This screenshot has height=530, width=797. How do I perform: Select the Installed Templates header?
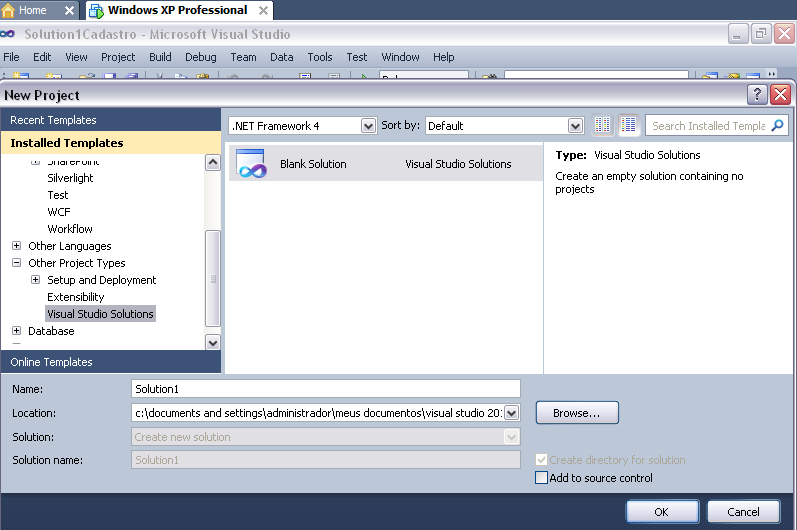[x=111, y=143]
